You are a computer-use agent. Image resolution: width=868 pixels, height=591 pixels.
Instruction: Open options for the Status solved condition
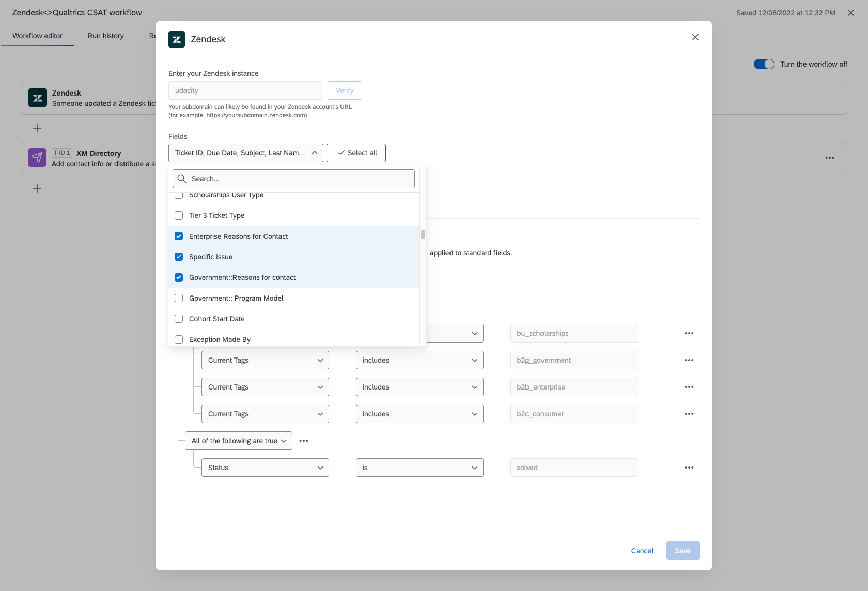tap(689, 468)
